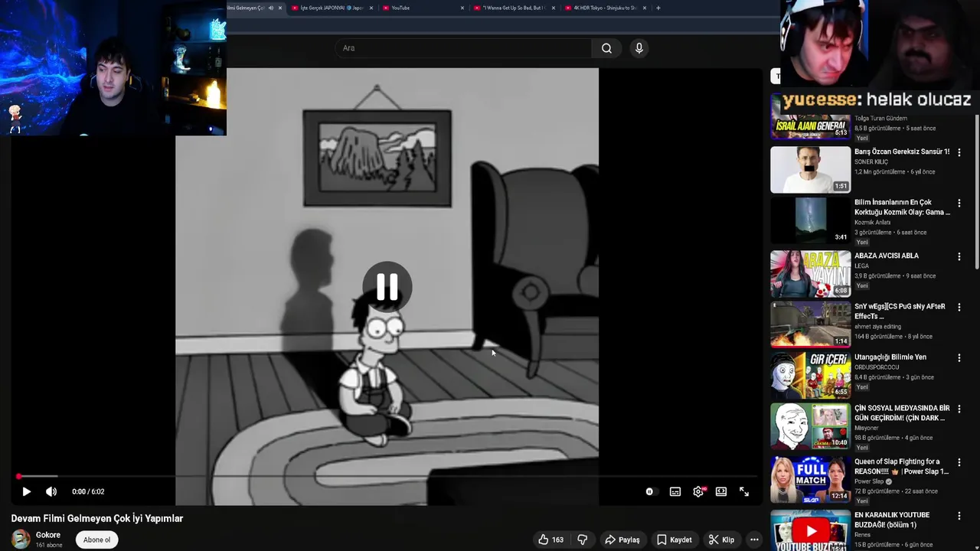Mute the video with the speaker icon

[51, 491]
